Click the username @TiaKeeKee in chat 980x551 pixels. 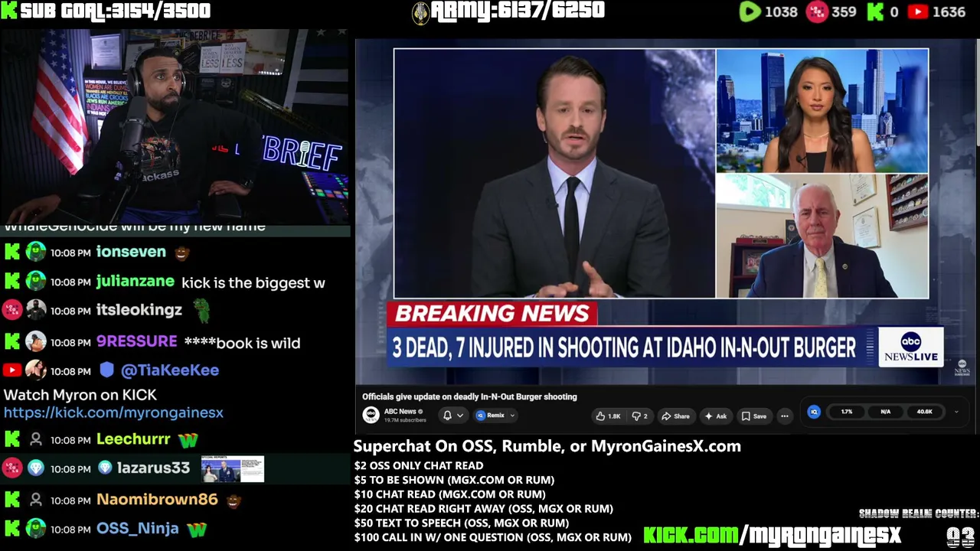tap(170, 370)
